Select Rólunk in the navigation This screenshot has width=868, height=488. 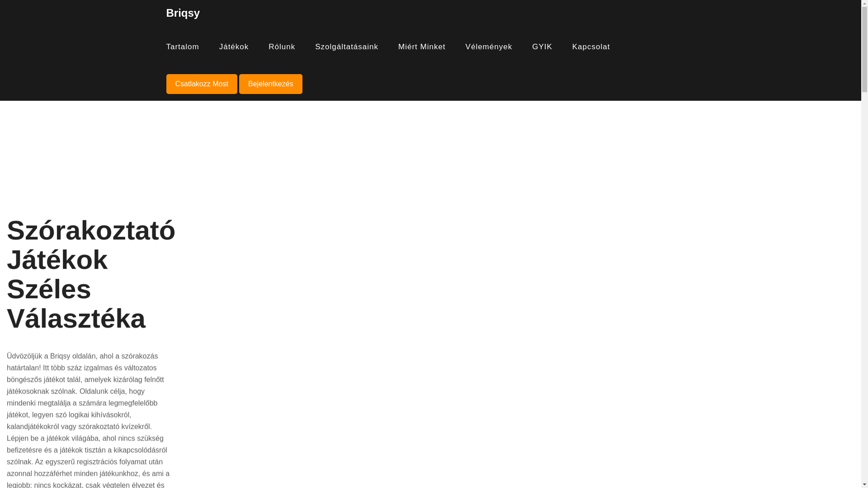coord(282,47)
